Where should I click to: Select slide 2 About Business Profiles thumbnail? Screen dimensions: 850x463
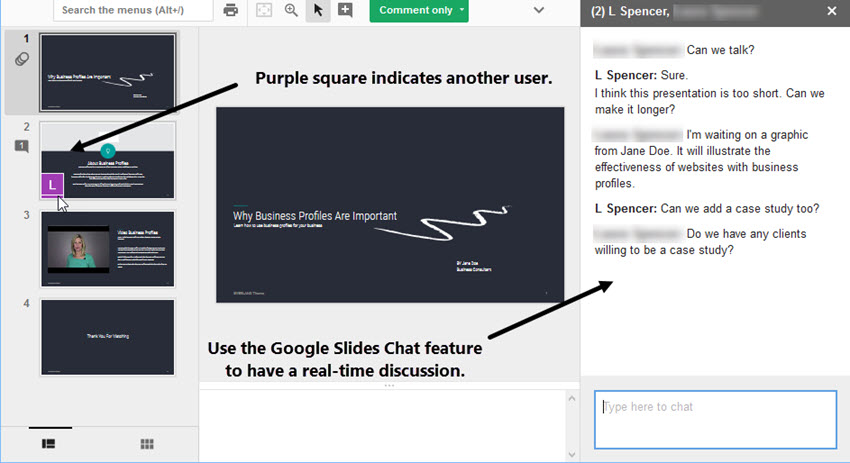tap(108, 160)
